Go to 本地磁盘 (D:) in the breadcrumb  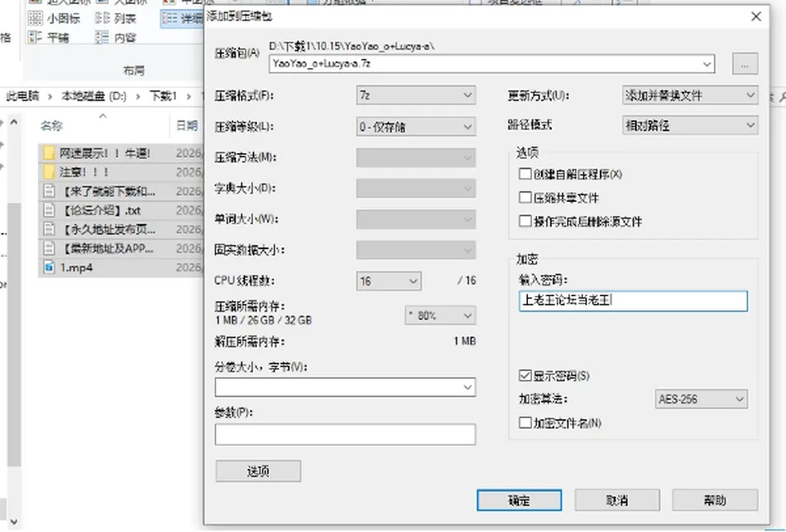click(93, 96)
